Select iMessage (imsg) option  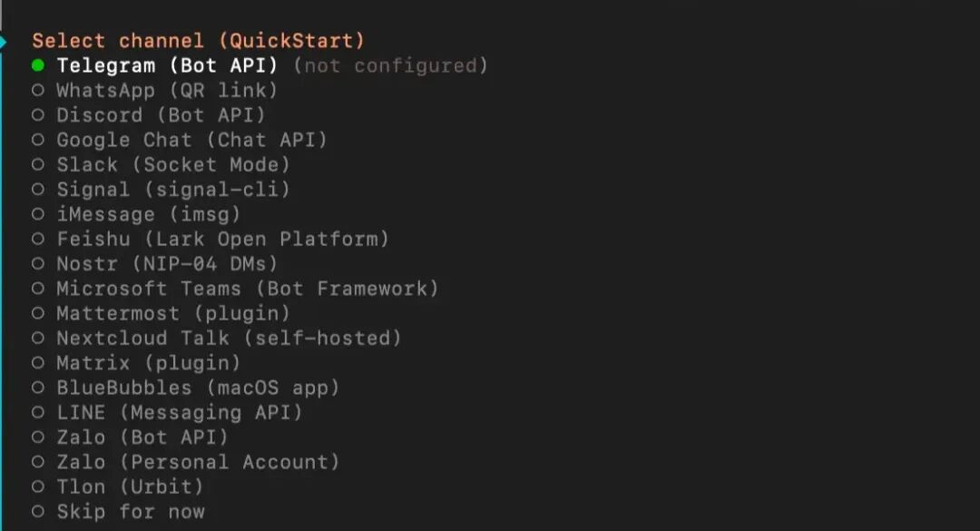pyautogui.click(x=148, y=214)
